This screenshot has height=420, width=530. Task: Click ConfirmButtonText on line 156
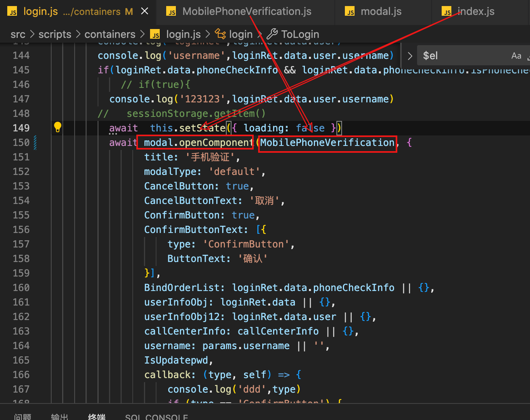coord(196,230)
